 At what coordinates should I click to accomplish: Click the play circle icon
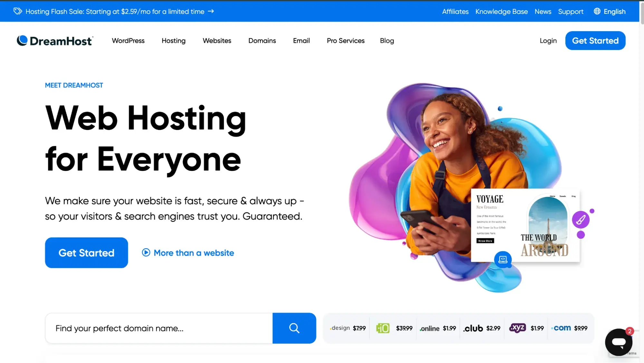pos(146,252)
